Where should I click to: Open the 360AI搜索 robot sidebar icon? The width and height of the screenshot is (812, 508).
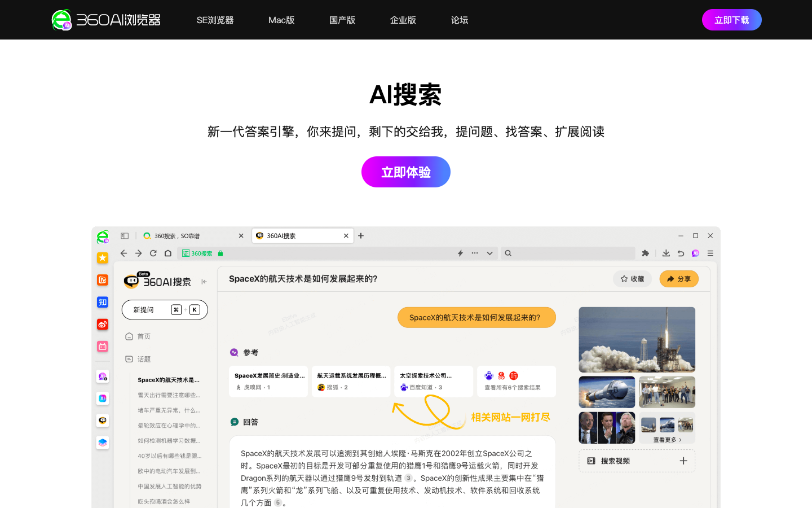coord(103,421)
